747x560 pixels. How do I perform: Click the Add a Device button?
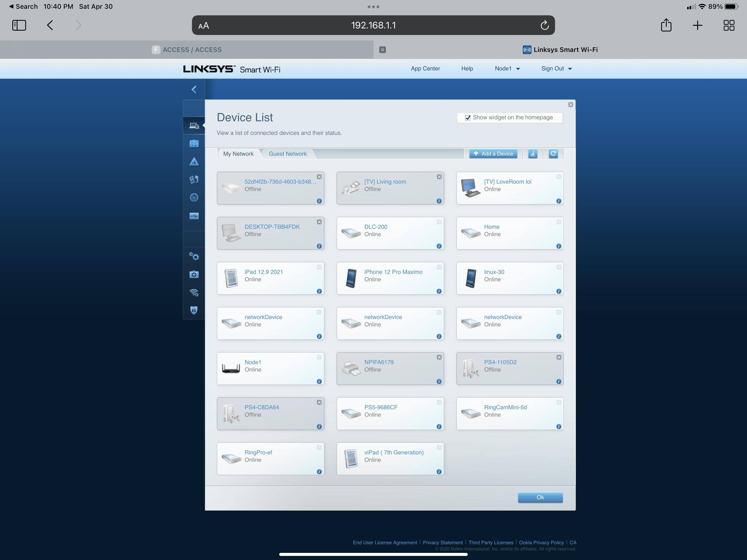coord(493,154)
